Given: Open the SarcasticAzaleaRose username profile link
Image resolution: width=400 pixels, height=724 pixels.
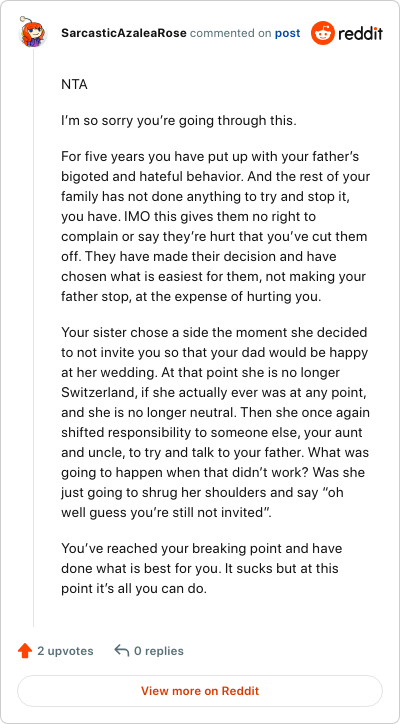Looking at the screenshot, I should [x=124, y=33].
